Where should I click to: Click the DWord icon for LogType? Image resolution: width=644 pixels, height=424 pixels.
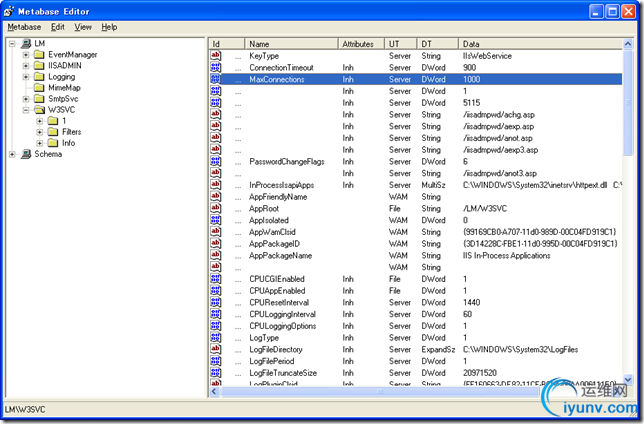pyautogui.click(x=216, y=338)
